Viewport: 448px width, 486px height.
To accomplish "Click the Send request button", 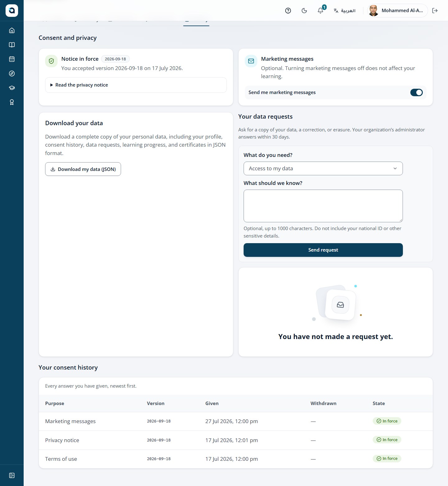I will point(323,250).
